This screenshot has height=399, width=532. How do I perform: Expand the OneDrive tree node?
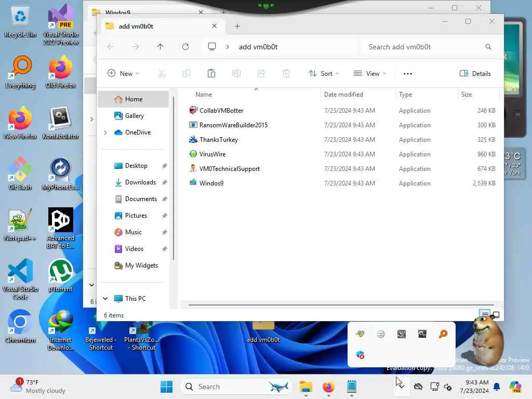(105, 132)
